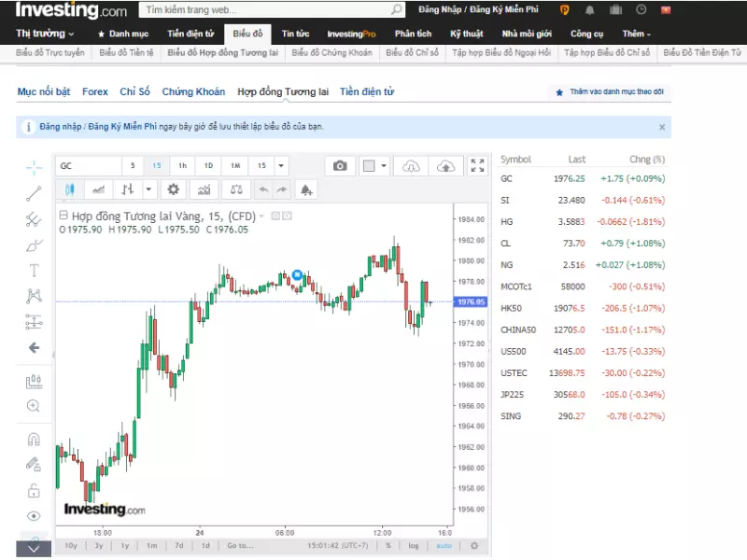This screenshot has width=747, height=560.
Task: Open the Thêm dropdown menu
Action: pyautogui.click(x=637, y=34)
